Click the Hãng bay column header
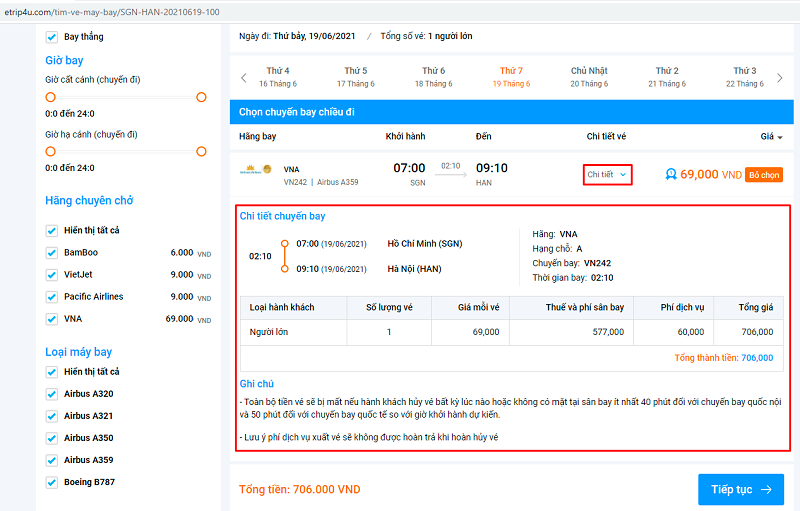Image resolution: width=800 pixels, height=511 pixels. coord(257,136)
